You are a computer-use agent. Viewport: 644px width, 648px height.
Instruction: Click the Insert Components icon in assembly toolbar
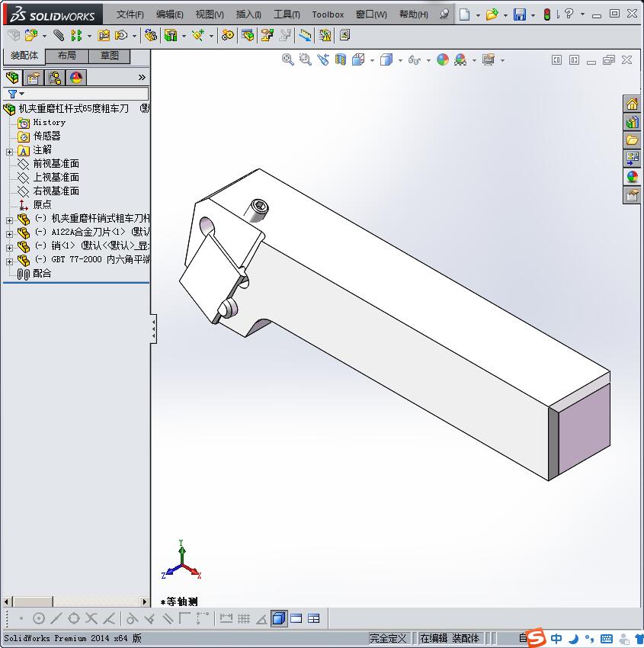coord(31,36)
